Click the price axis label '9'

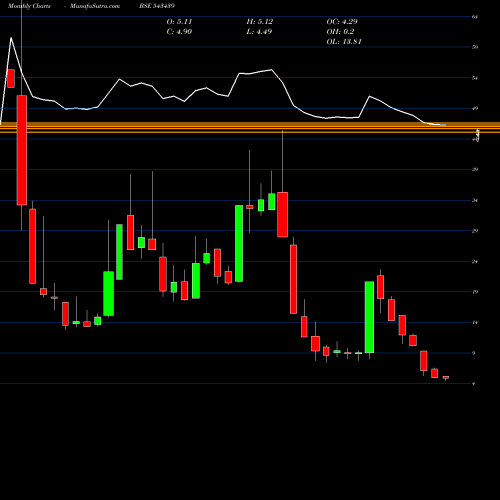pos(474,353)
